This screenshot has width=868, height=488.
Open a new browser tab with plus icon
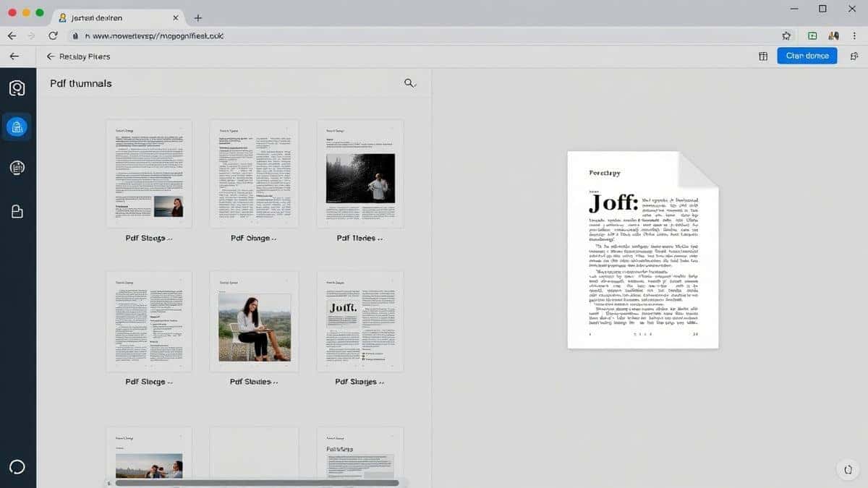tap(198, 17)
